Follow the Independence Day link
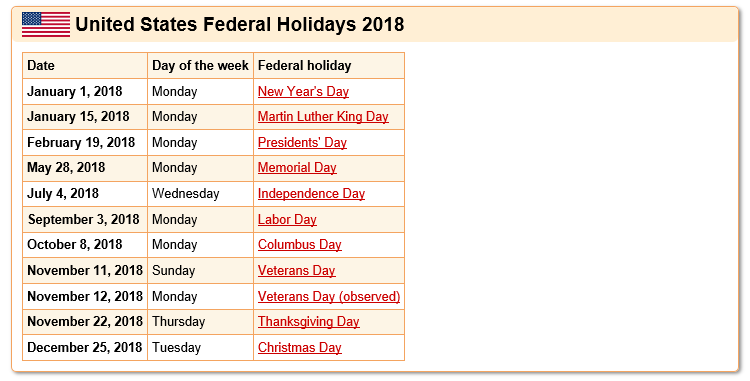The image size is (750, 381). click(311, 194)
